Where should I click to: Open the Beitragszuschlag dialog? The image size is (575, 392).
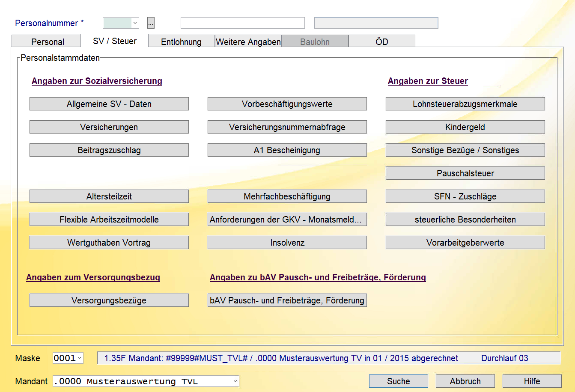109,150
